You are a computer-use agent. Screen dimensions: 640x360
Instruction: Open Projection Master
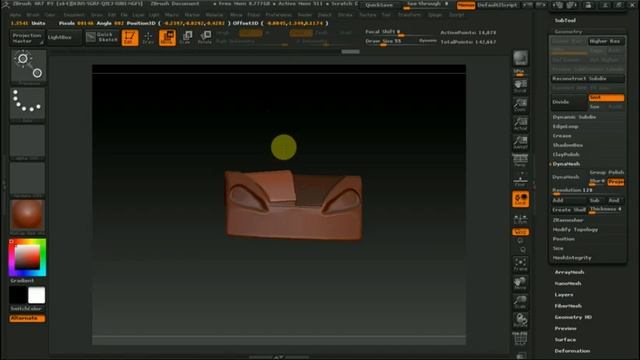point(27,38)
